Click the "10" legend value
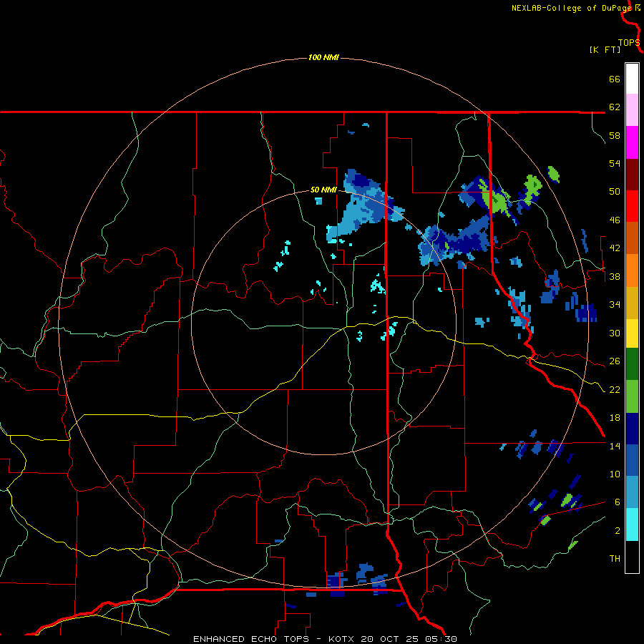 (615, 474)
